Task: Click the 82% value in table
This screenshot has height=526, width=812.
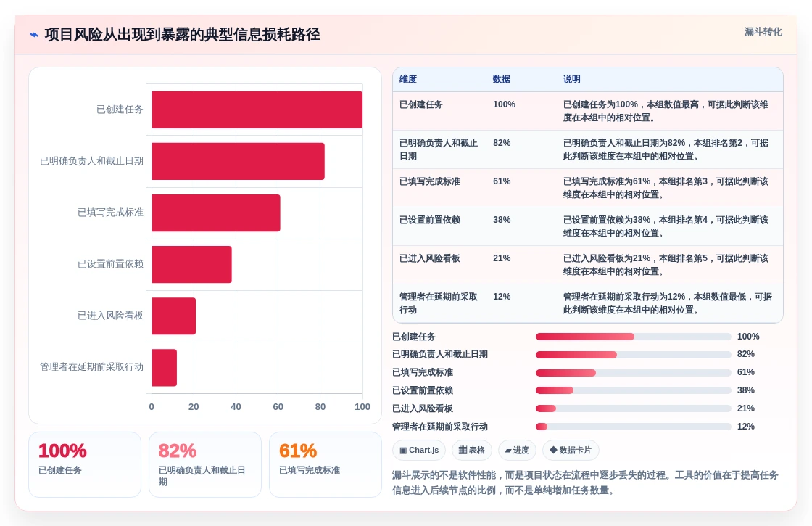Action: coord(502,143)
